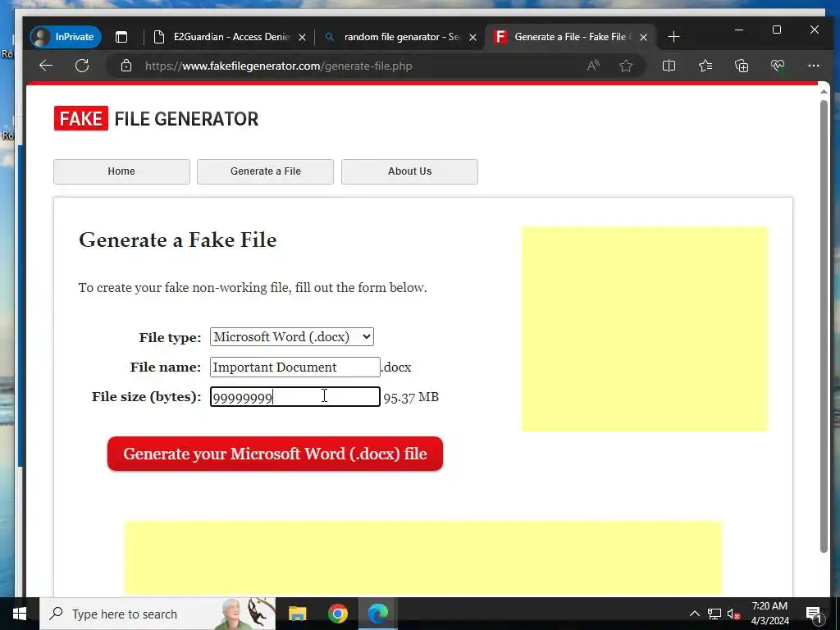Refresh the current page
The image size is (840, 630).
pyautogui.click(x=82, y=66)
